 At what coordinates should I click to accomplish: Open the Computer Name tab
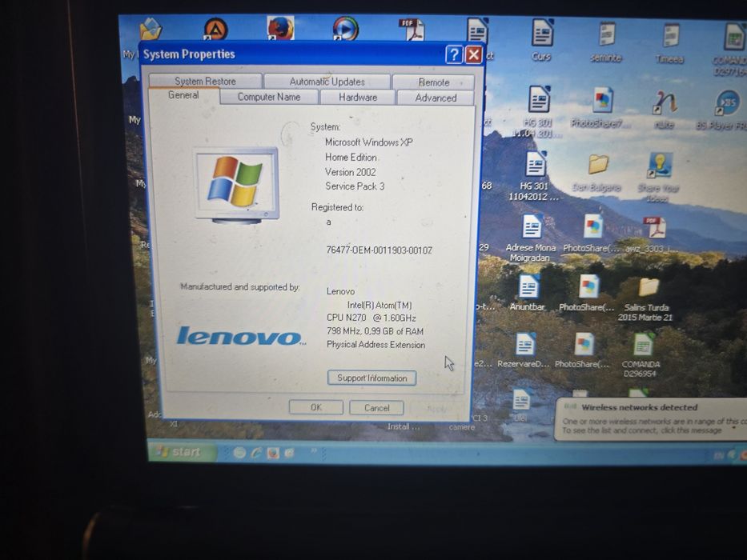point(269,97)
